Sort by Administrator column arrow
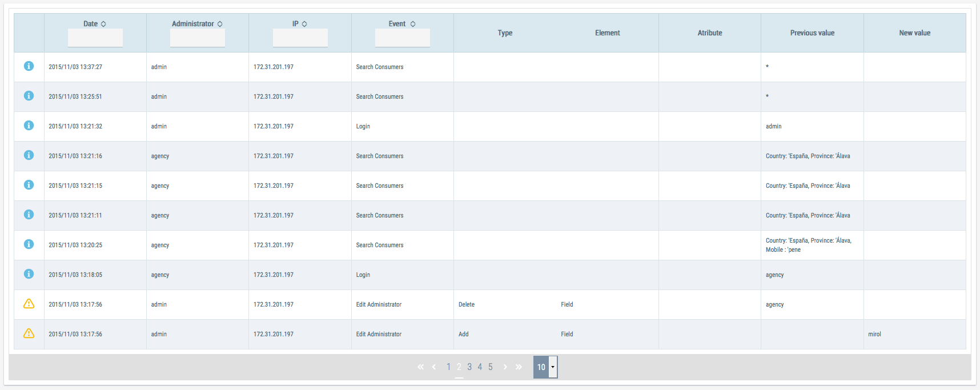This screenshot has width=980, height=390. pyautogui.click(x=220, y=24)
